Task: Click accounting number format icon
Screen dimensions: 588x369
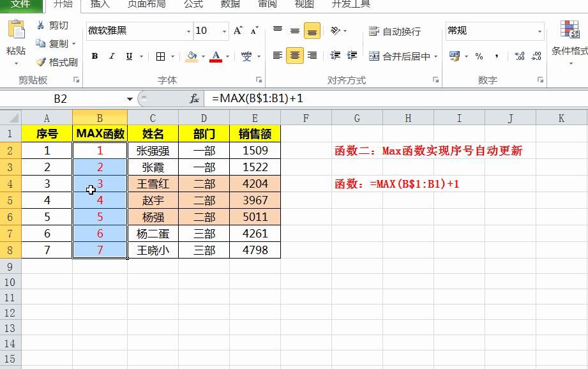Action: tap(455, 56)
